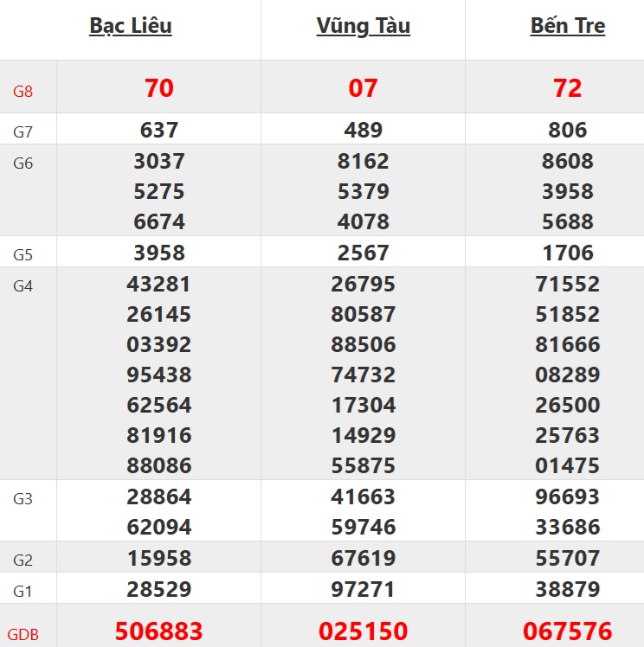This screenshot has width=644, height=647.
Task: Select G7 number 489 under Vũng Tàu
Action: point(363,130)
